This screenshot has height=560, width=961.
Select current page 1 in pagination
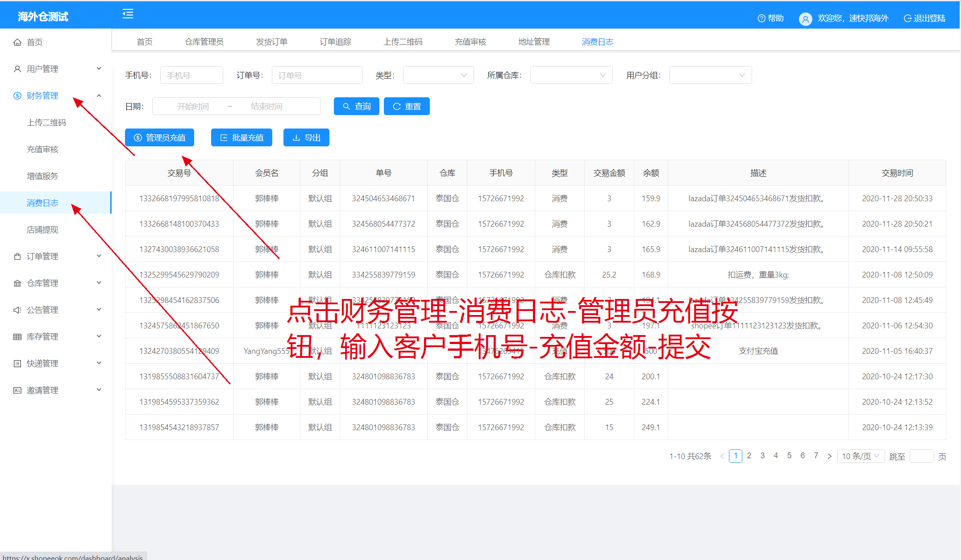point(736,456)
